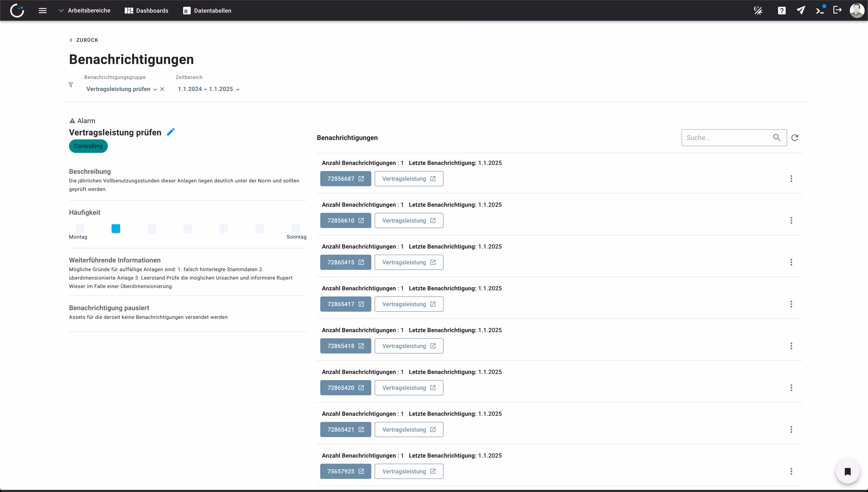868x492 pixels.
Task: Click the Weiterführende Informationen heading
Action: point(115,260)
